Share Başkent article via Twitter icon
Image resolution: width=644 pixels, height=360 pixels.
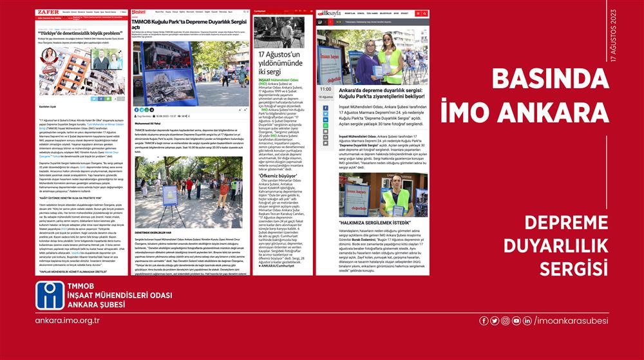click(142, 110)
